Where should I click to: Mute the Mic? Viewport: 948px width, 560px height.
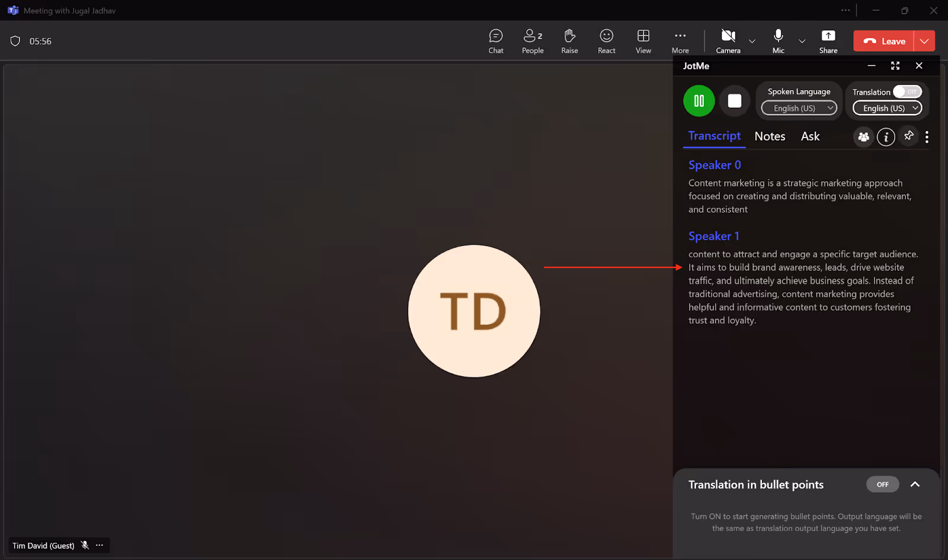pyautogui.click(x=779, y=41)
